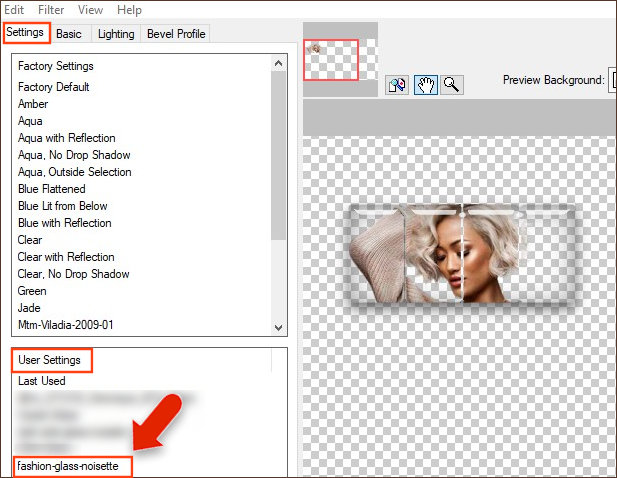Open the Basic tab
The height and width of the screenshot is (478, 617).
pyautogui.click(x=69, y=34)
